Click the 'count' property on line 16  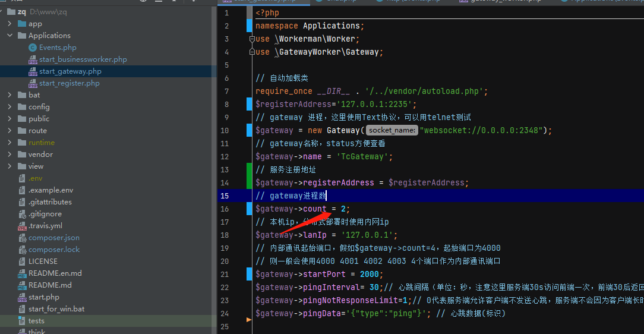pos(315,209)
